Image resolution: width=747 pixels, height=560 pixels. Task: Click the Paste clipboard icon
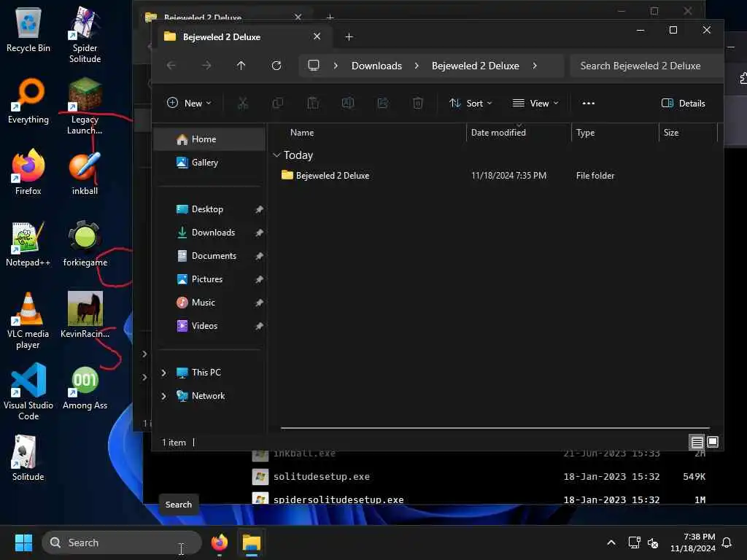tap(313, 103)
